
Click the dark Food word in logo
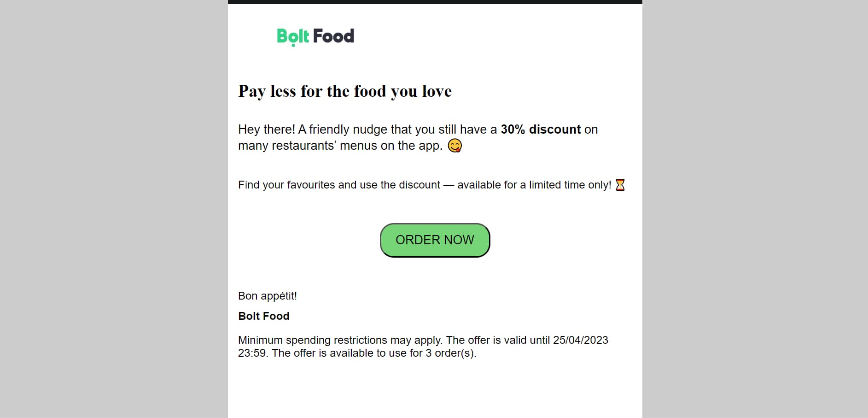click(333, 36)
